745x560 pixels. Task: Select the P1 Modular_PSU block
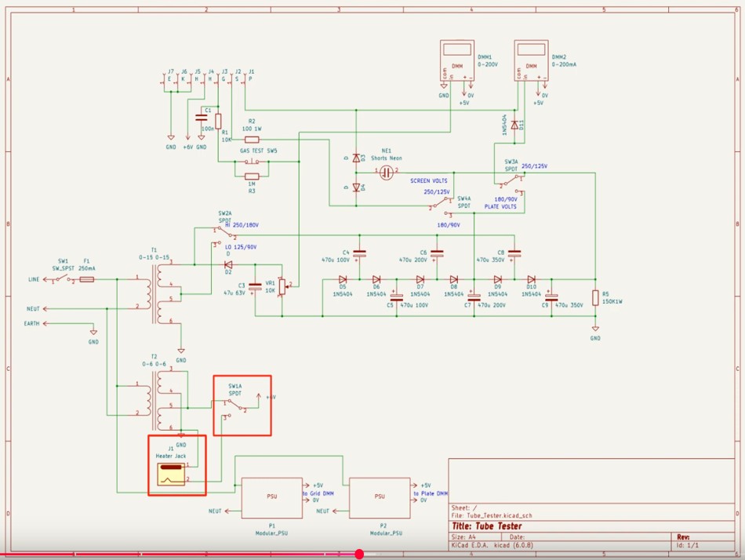272,496
